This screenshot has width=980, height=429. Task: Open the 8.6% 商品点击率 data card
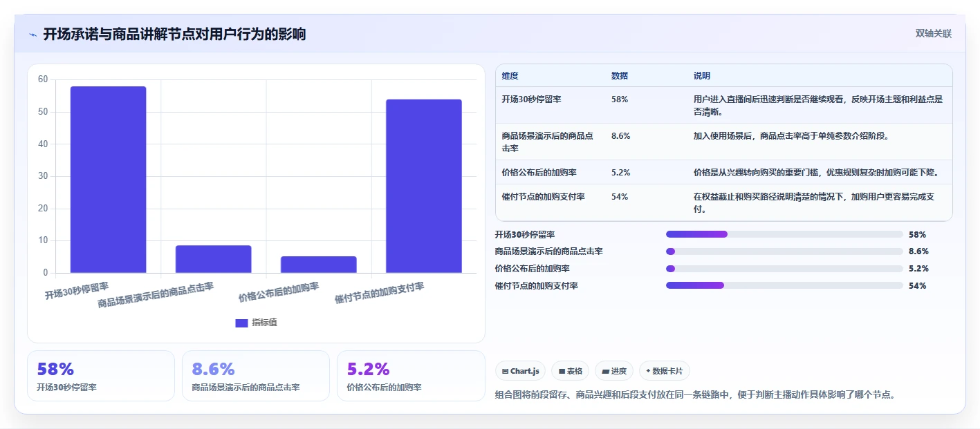click(x=256, y=376)
